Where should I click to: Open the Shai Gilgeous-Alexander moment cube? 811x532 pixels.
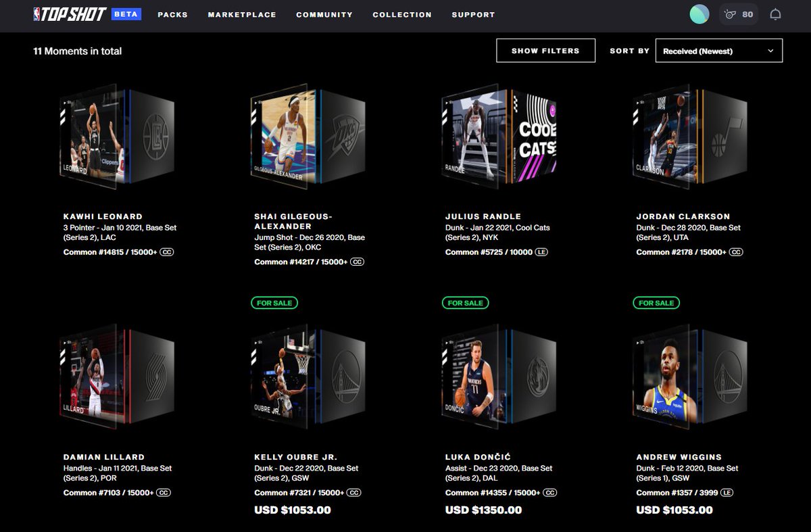tap(308, 138)
